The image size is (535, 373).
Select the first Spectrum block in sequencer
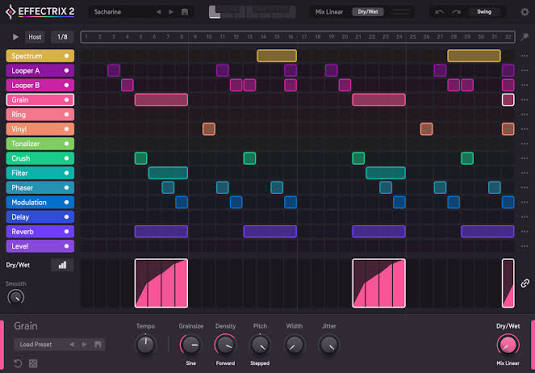[277, 56]
